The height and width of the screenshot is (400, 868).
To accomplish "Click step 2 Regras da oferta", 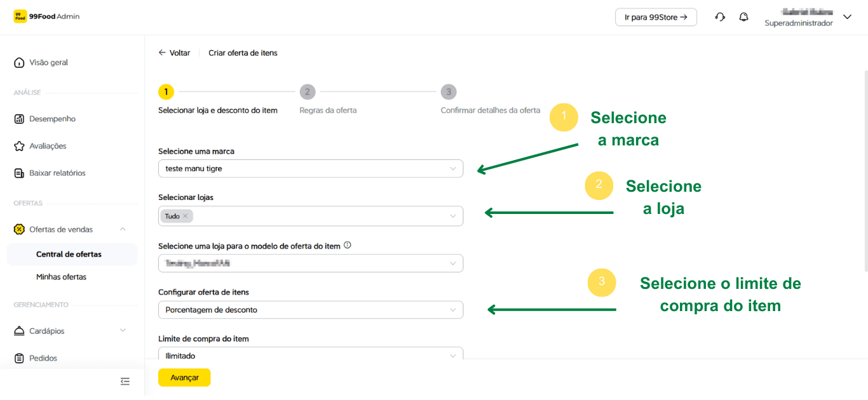I will coord(308,92).
